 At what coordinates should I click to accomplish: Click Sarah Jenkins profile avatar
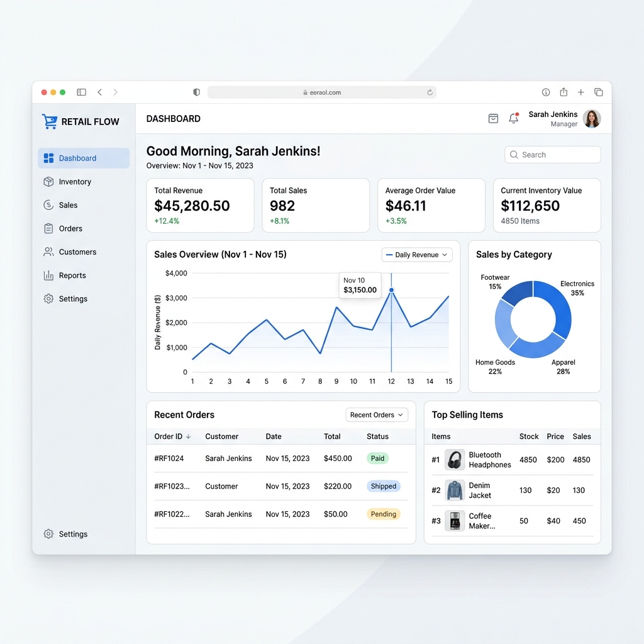tap(592, 119)
